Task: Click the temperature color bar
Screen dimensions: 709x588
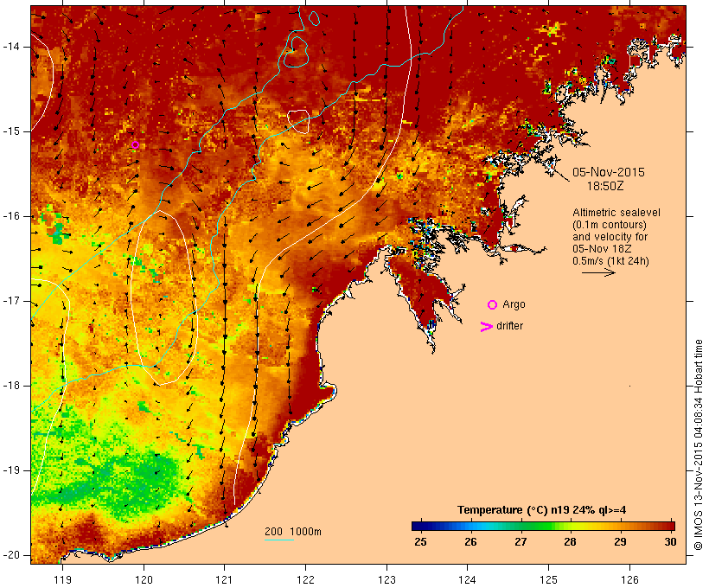Action: coord(543,526)
